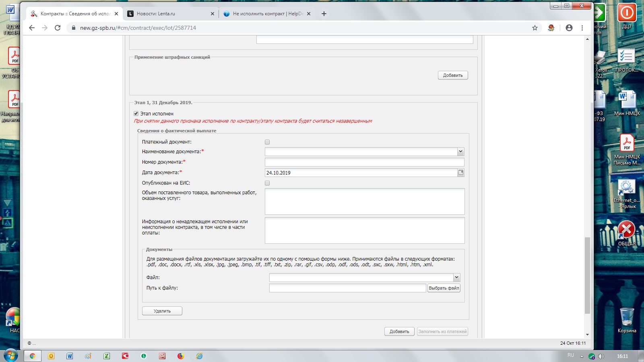
Task: Open the Excel icon in the taskbar
Action: (107, 356)
